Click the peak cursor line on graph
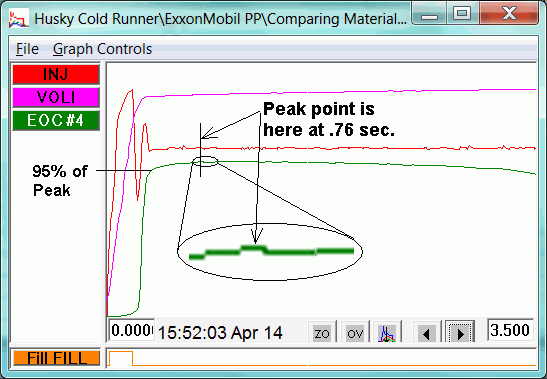Screen dimensions: 547x379 (x=201, y=149)
